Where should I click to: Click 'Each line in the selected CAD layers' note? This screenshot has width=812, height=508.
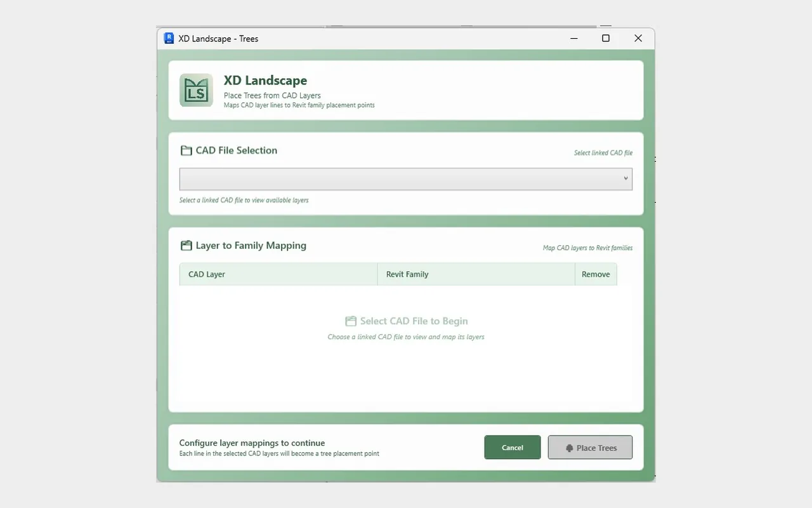click(x=279, y=454)
